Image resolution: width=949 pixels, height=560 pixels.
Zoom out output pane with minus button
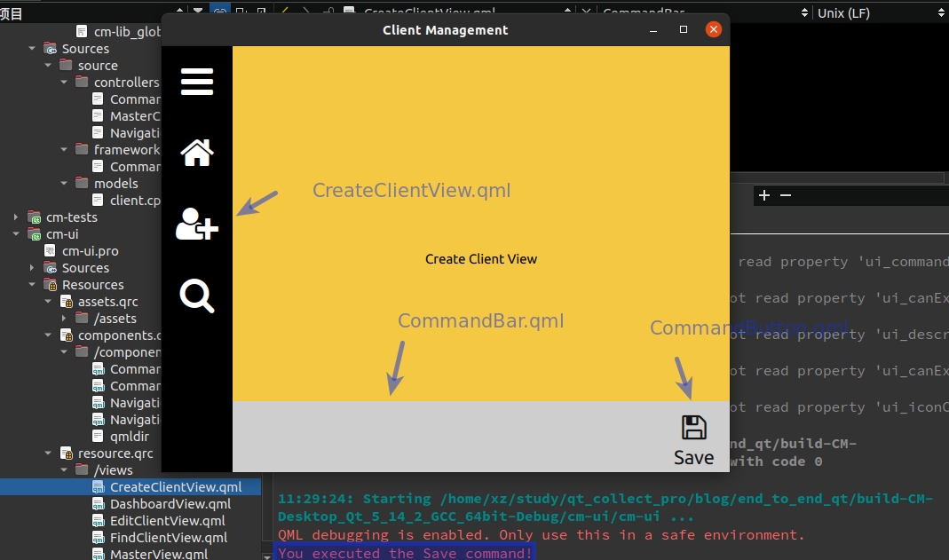coord(786,195)
